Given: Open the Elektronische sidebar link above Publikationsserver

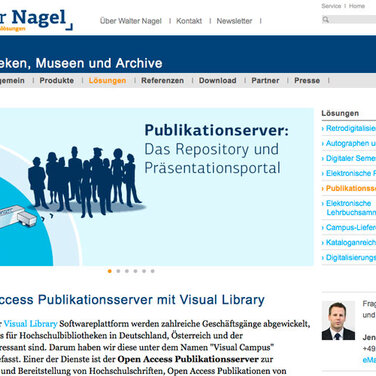Looking at the screenshot, I should click(351, 173).
